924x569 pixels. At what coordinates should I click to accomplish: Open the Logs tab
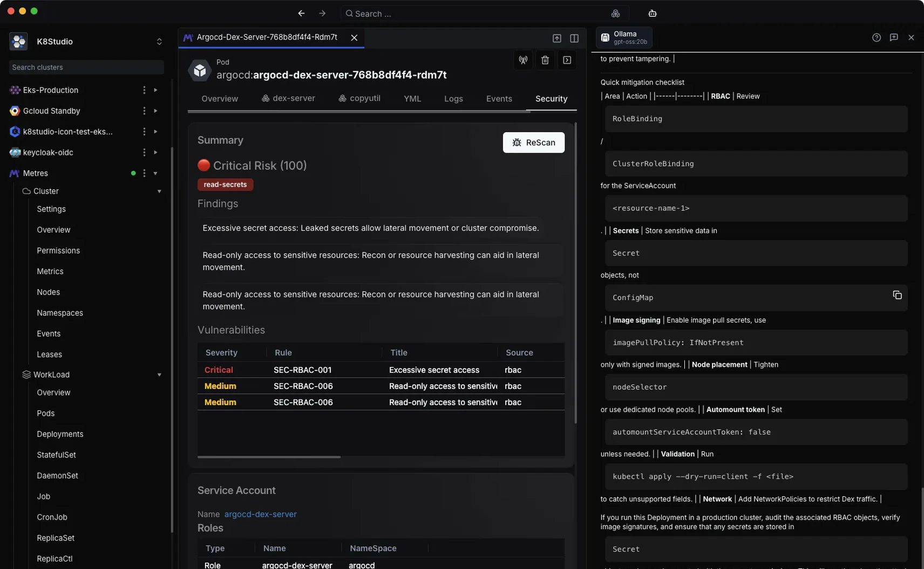point(453,99)
